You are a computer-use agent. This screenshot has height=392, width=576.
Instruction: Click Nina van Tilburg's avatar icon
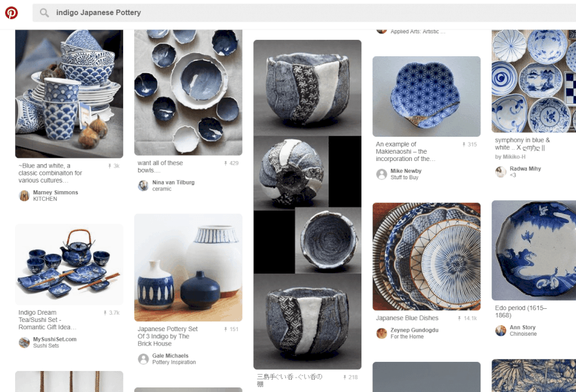point(143,186)
